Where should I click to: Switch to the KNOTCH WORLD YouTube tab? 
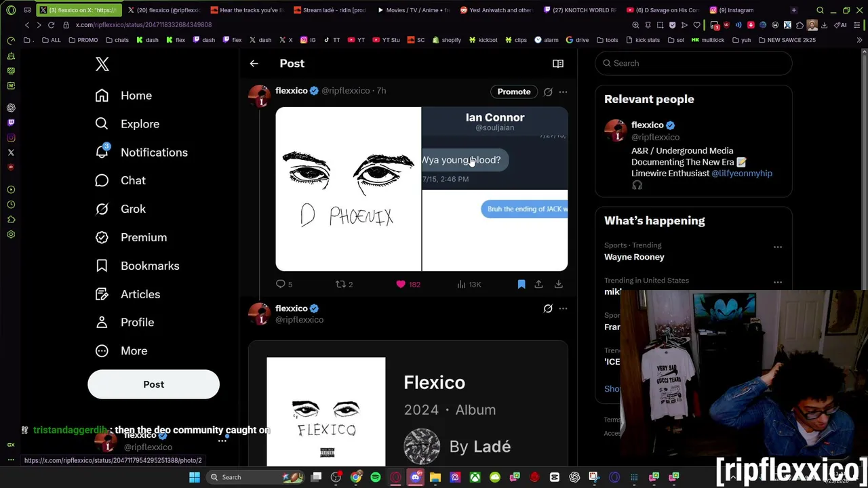point(579,10)
